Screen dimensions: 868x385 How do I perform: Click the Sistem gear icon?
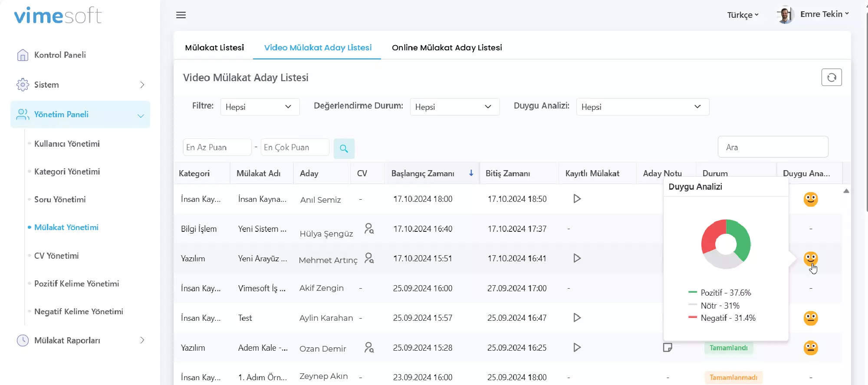23,85
